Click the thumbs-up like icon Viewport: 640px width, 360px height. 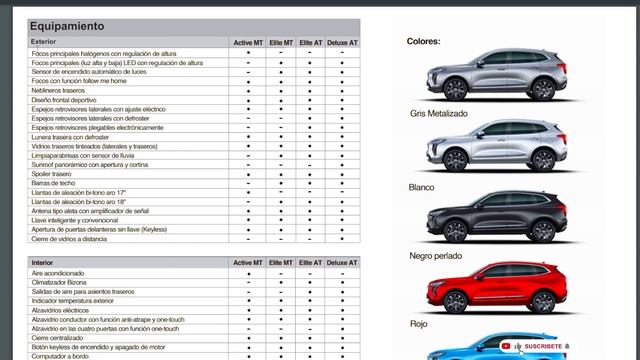(x=518, y=346)
